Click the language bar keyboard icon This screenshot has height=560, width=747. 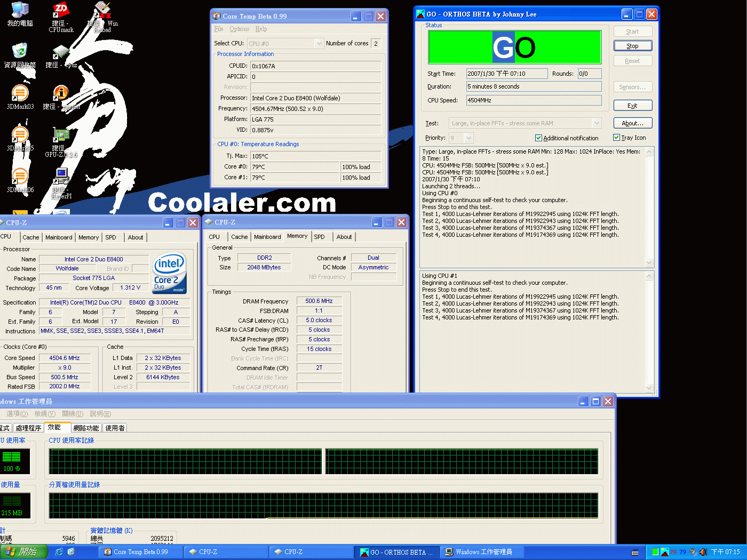pyautogui.click(x=635, y=552)
